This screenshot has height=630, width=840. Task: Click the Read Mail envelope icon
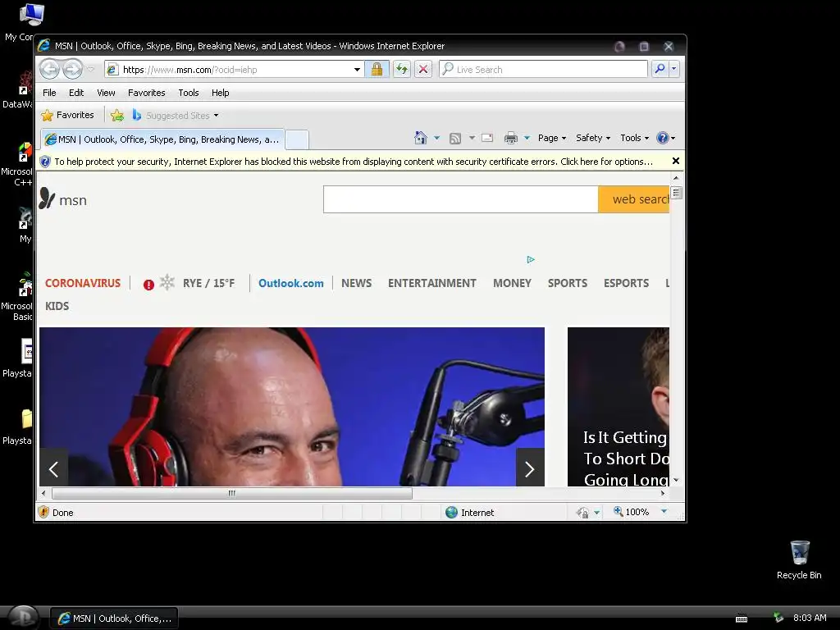487,138
